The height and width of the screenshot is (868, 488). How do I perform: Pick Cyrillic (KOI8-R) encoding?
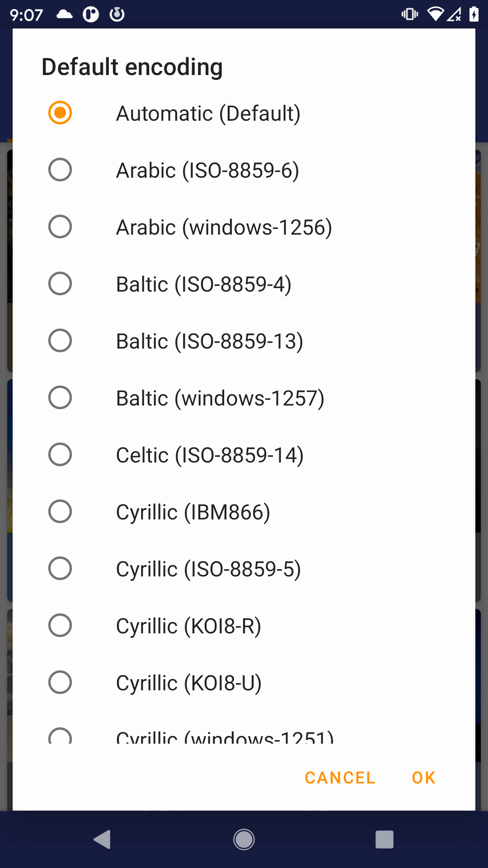pyautogui.click(x=60, y=625)
